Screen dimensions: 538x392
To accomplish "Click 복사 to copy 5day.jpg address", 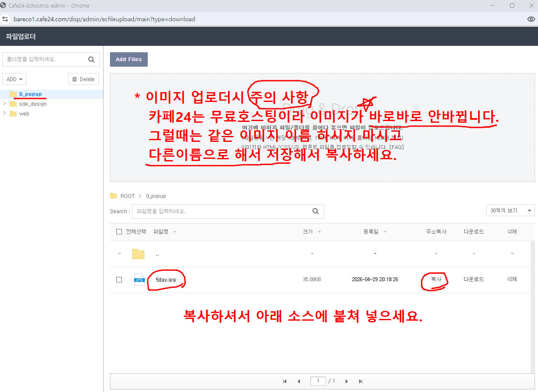I will (436, 279).
